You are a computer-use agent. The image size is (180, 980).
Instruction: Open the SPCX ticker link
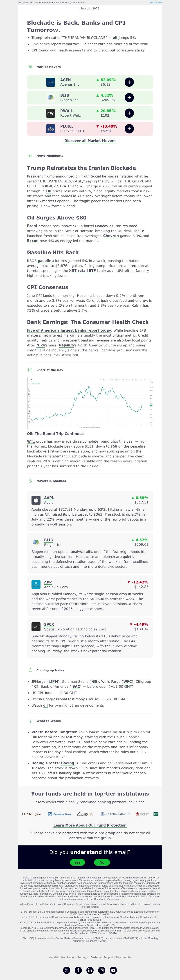(49, 624)
